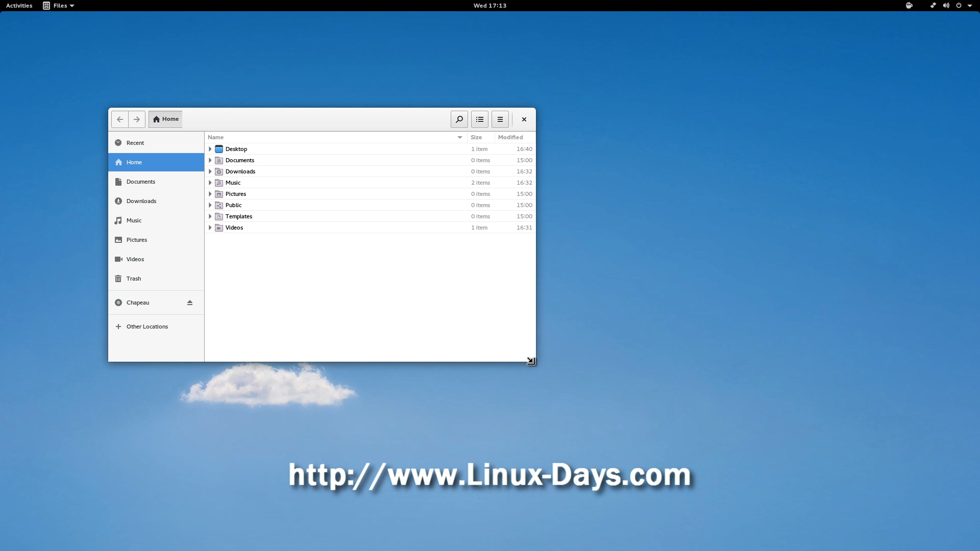980x551 pixels.
Task: Click the window resize grip corner
Action: (x=531, y=361)
